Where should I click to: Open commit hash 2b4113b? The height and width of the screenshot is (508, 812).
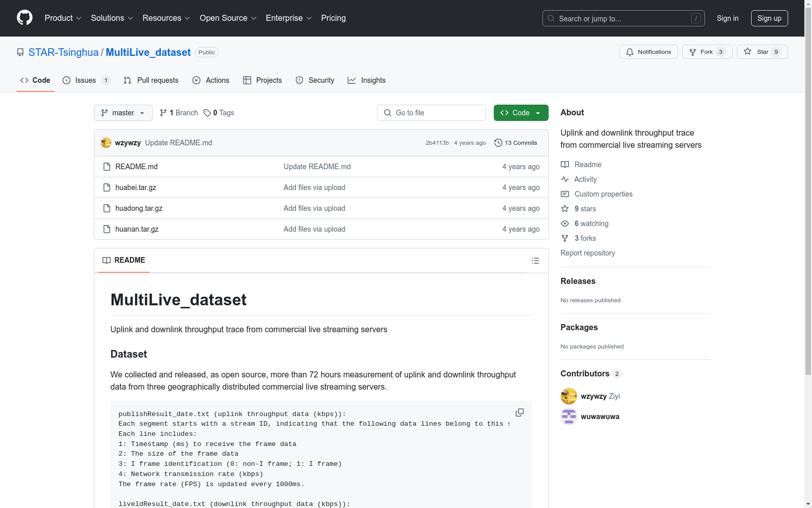(x=437, y=143)
